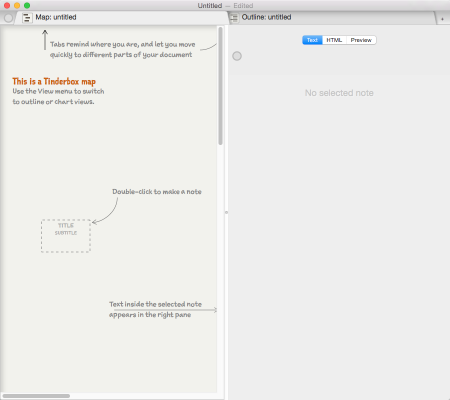Switch to the Outline: untitled tab
Screen dimensions: 450x400
click(x=266, y=17)
